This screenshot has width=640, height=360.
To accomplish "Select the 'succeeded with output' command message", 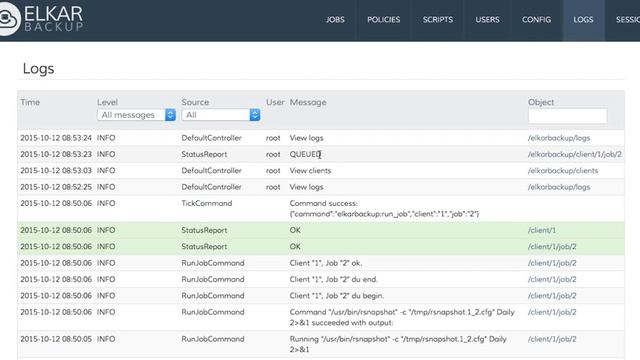I will [402, 317].
